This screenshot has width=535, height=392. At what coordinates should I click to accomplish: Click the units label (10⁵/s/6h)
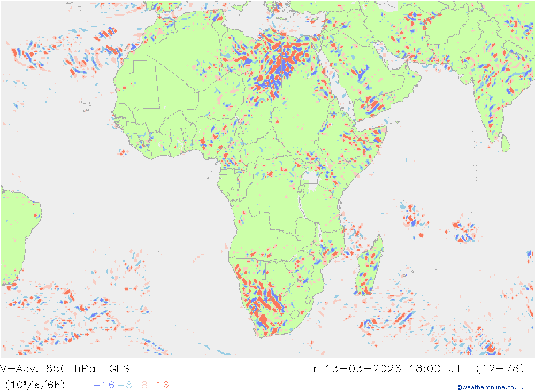point(35,385)
